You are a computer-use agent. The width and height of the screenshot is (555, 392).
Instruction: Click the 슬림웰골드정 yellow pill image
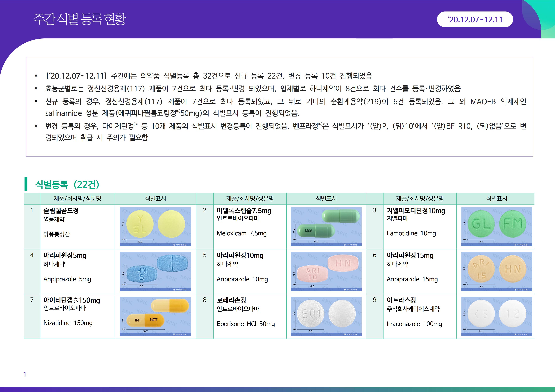click(x=155, y=226)
